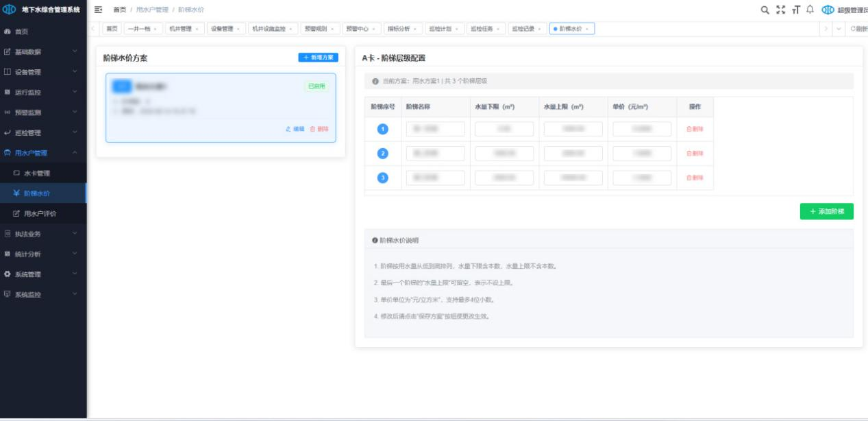Collapse the 用水户管理 sidebar menu
Screen dimensions: 868x421
click(x=75, y=153)
